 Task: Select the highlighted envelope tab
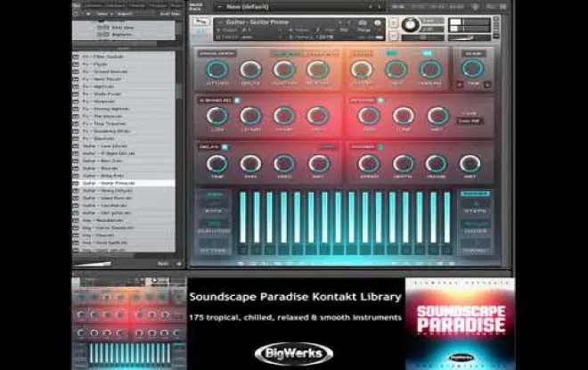click(x=287, y=53)
